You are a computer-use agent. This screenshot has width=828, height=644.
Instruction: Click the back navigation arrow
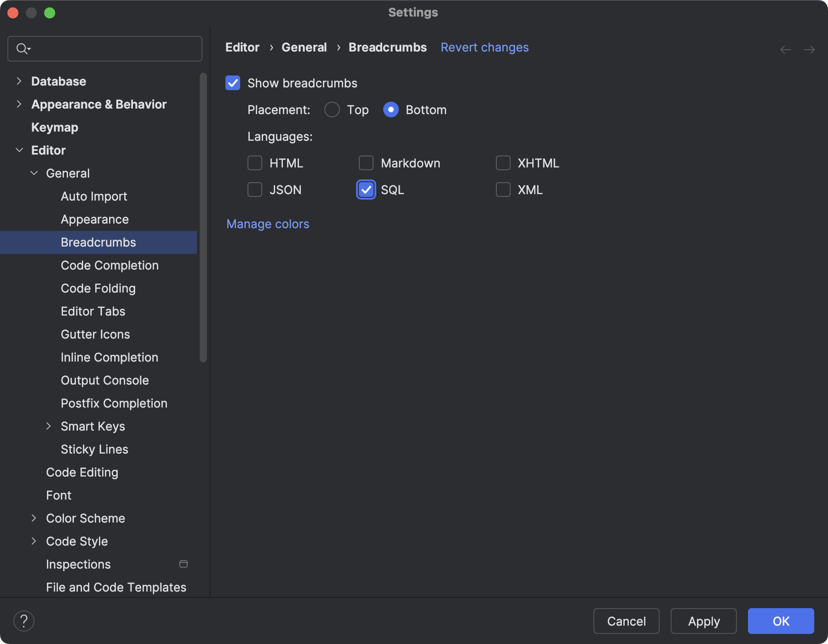click(785, 49)
